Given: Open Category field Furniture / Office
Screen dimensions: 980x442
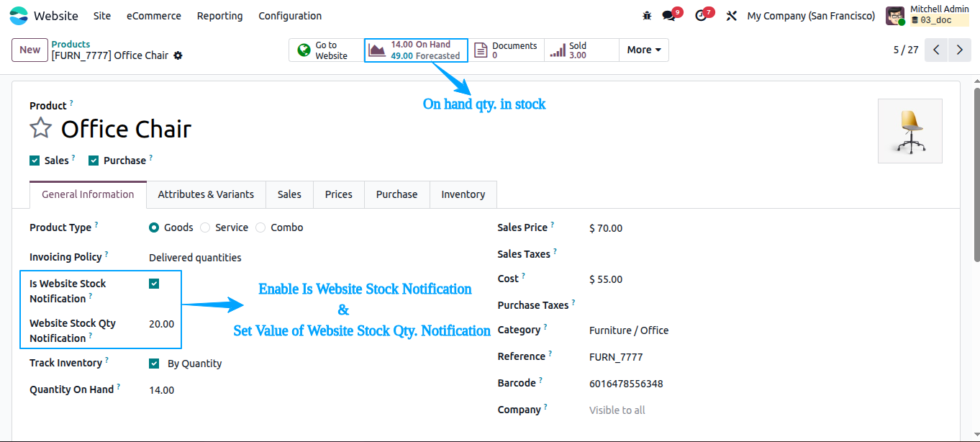Looking at the screenshot, I should coord(629,330).
